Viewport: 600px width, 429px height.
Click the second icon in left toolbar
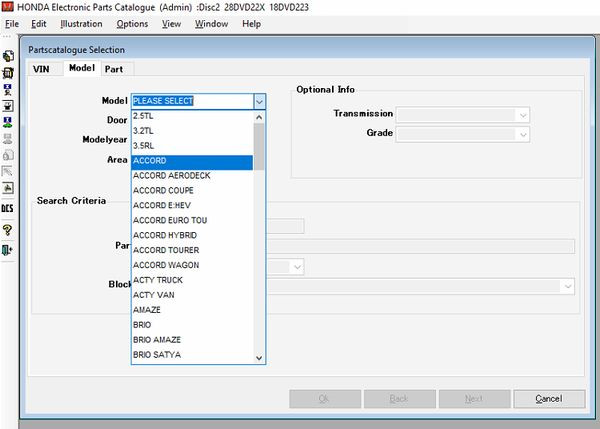[x=7, y=73]
